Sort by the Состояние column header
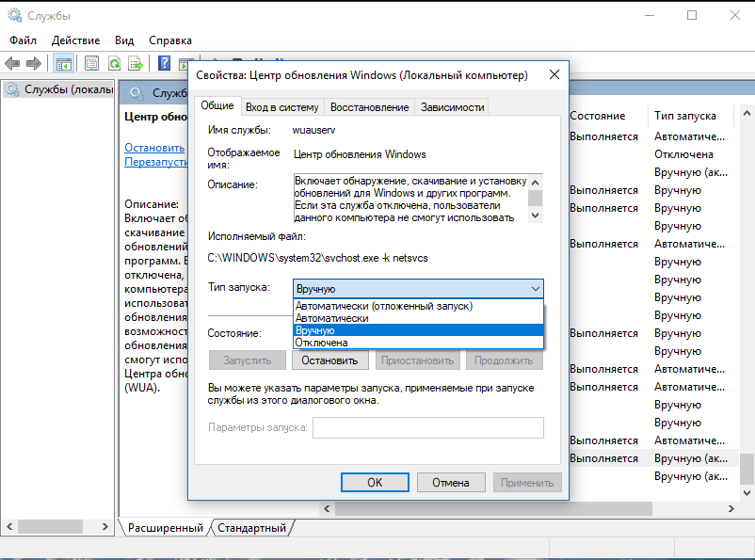 pyautogui.click(x=607, y=116)
